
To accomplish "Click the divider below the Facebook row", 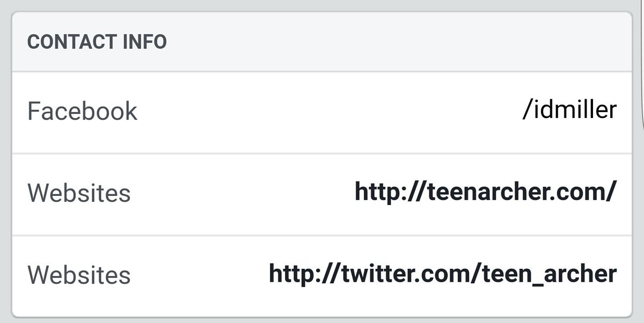I will click(x=322, y=153).
